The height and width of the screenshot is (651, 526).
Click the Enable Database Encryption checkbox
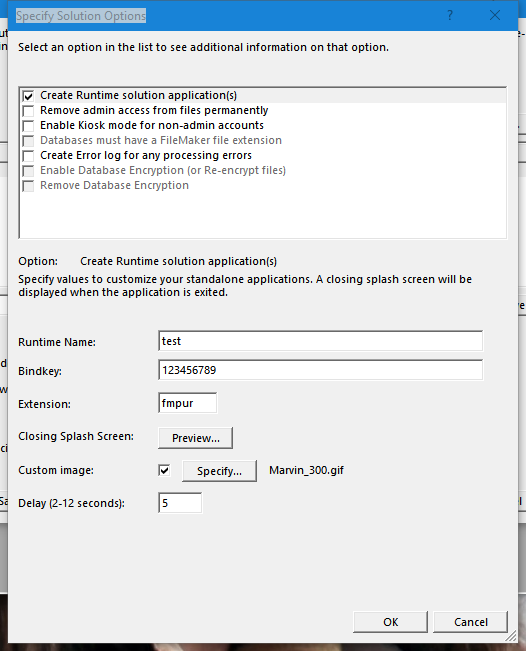[x=28, y=171]
